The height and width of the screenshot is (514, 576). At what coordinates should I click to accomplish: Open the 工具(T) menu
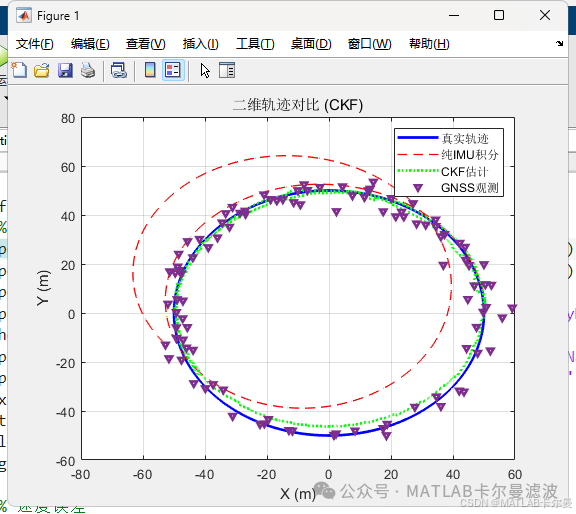click(255, 44)
